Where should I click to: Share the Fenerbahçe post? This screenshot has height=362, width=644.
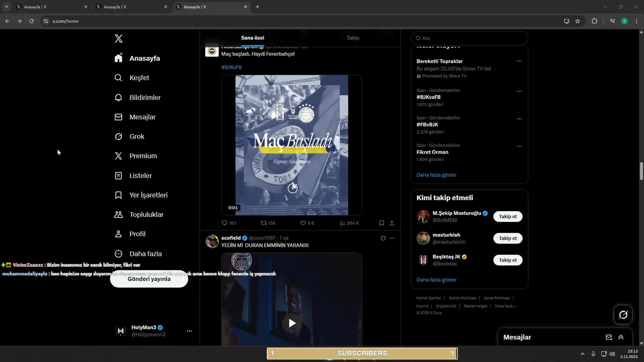392,223
